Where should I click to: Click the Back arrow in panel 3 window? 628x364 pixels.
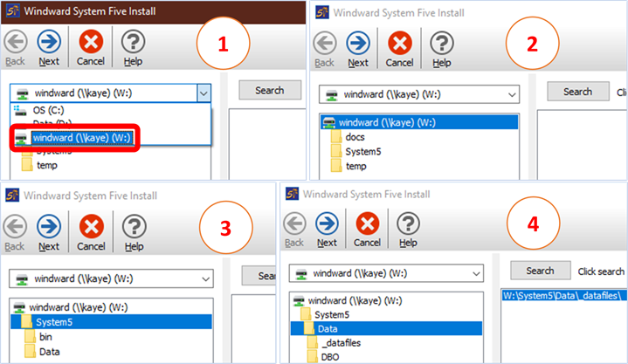tap(15, 227)
